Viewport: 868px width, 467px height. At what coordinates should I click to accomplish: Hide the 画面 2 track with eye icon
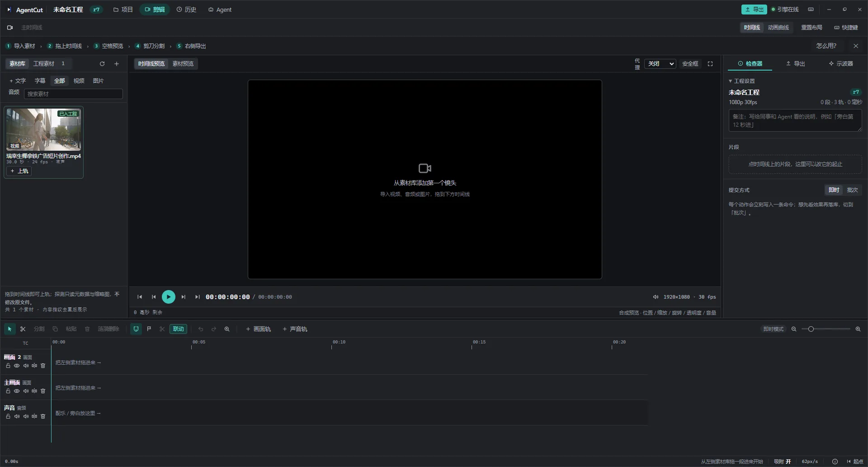(x=17, y=366)
